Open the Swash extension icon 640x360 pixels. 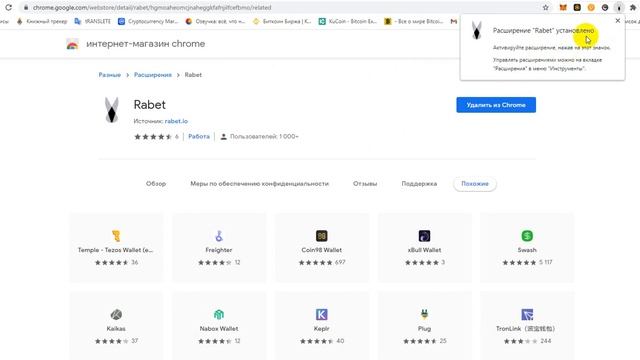(x=527, y=236)
